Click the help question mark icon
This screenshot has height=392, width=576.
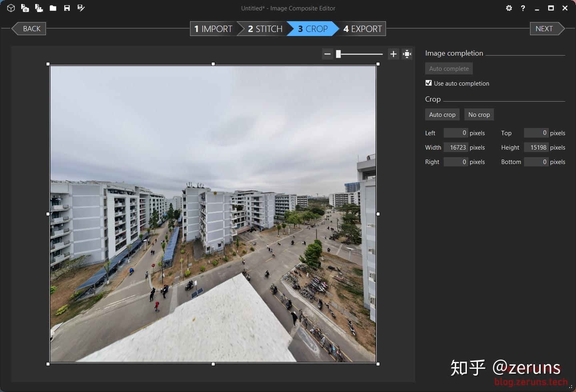pos(523,8)
